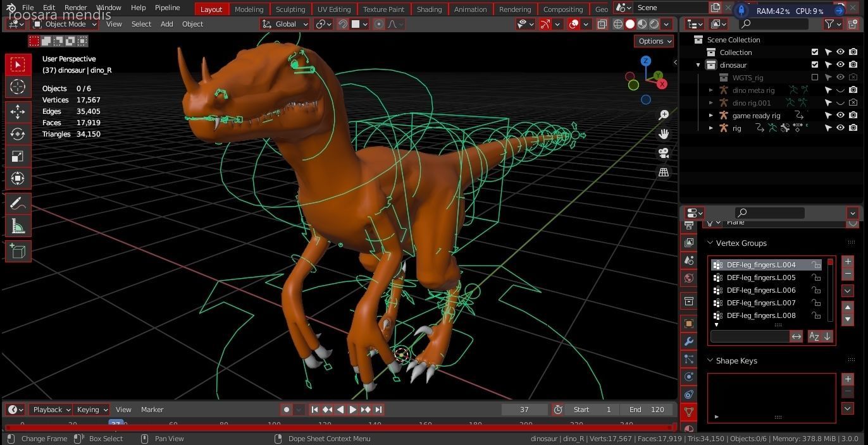Screen dimensions: 868x445
Task: Open the Marker menu in timeline
Action: point(152,410)
